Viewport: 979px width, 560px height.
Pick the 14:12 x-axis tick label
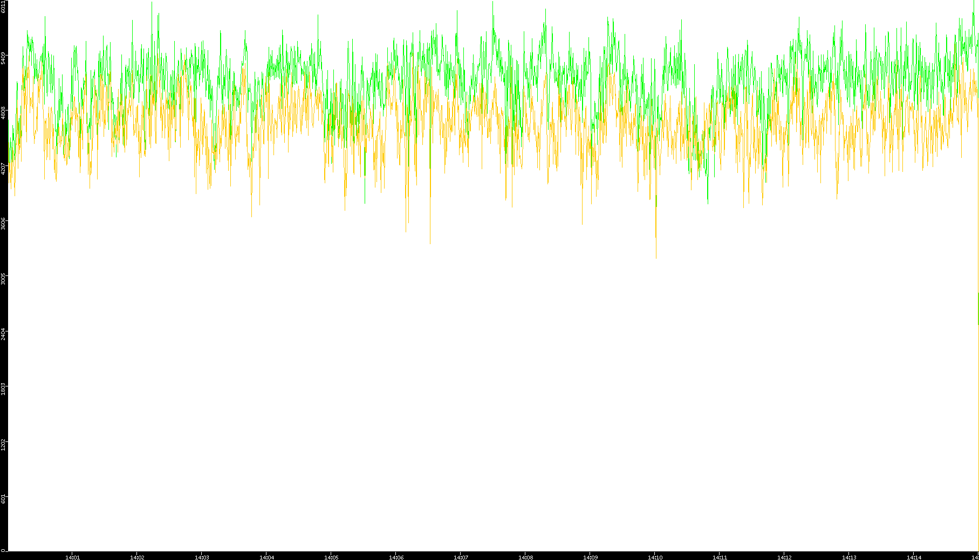[784, 557]
